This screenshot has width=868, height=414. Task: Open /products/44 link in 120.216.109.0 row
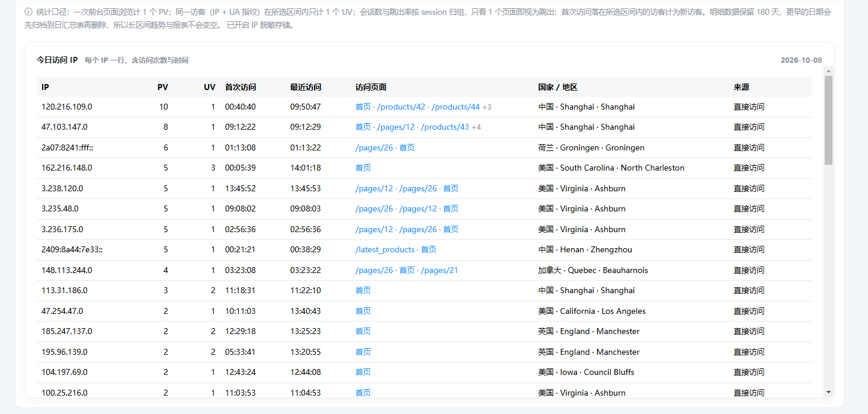(456, 107)
